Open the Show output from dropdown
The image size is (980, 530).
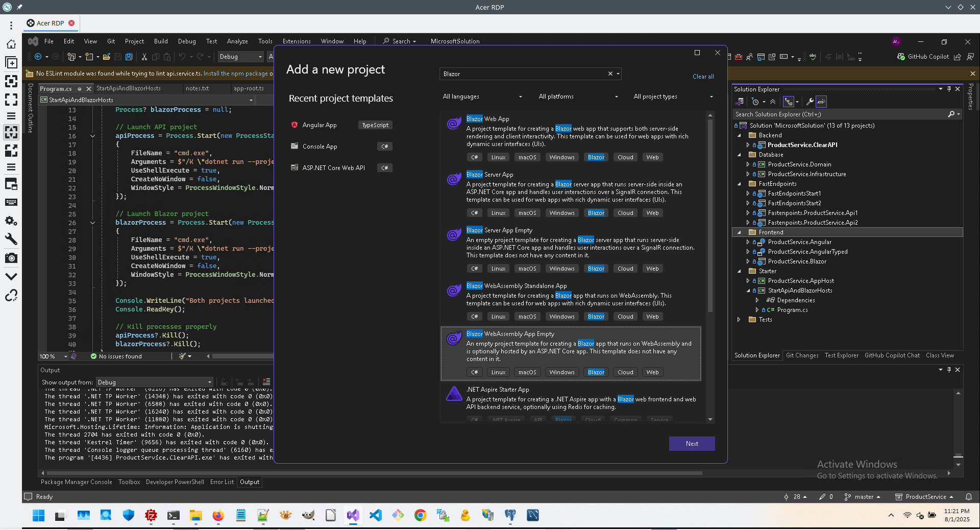[x=154, y=382]
